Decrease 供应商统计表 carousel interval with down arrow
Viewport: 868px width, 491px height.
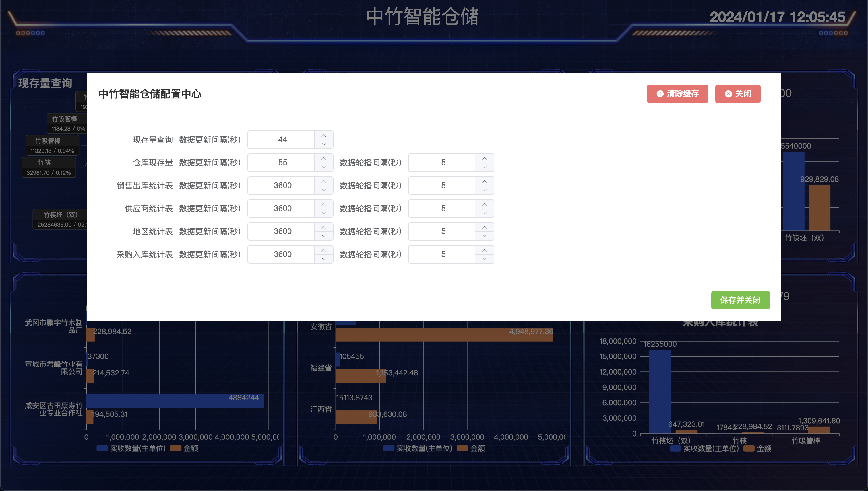pyautogui.click(x=484, y=213)
